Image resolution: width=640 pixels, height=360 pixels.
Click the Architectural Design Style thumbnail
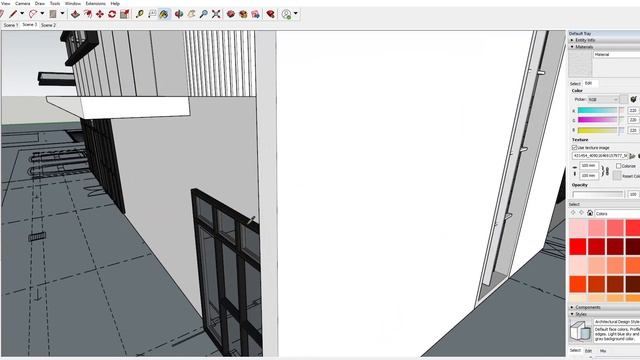coord(580,330)
